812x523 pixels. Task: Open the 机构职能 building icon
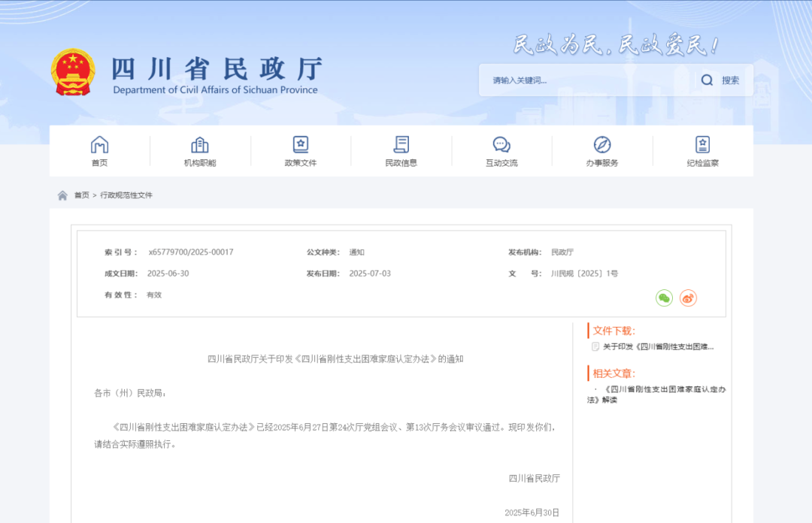[x=200, y=144]
